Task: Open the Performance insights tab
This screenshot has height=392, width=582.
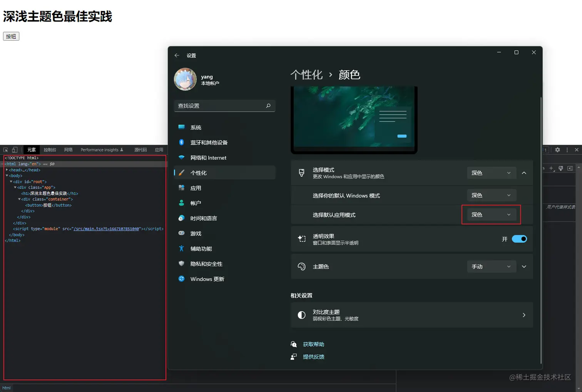Action: coord(102,150)
